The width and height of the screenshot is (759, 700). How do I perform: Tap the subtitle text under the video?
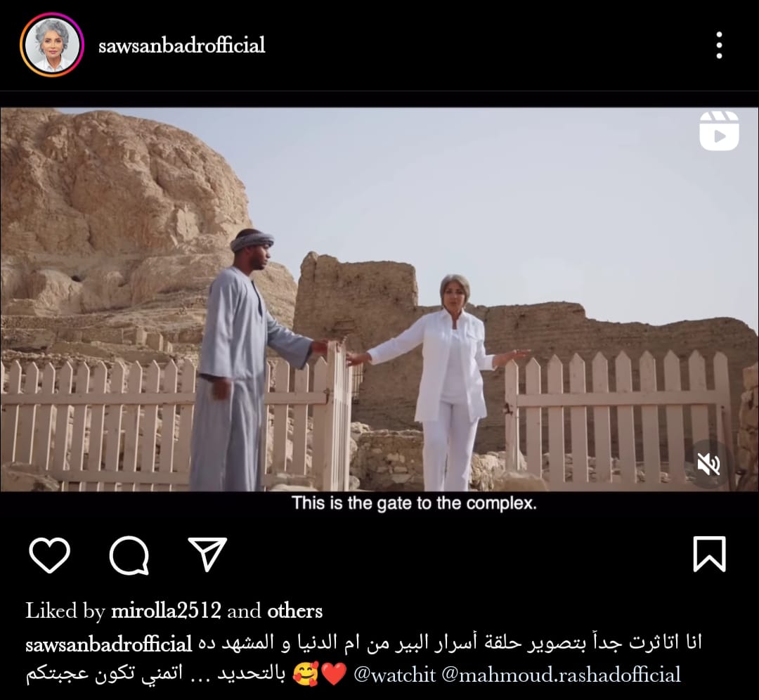pos(414,503)
